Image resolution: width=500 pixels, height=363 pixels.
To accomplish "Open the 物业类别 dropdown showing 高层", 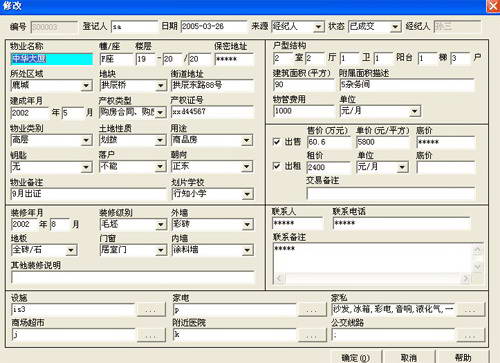I will pos(86,140).
